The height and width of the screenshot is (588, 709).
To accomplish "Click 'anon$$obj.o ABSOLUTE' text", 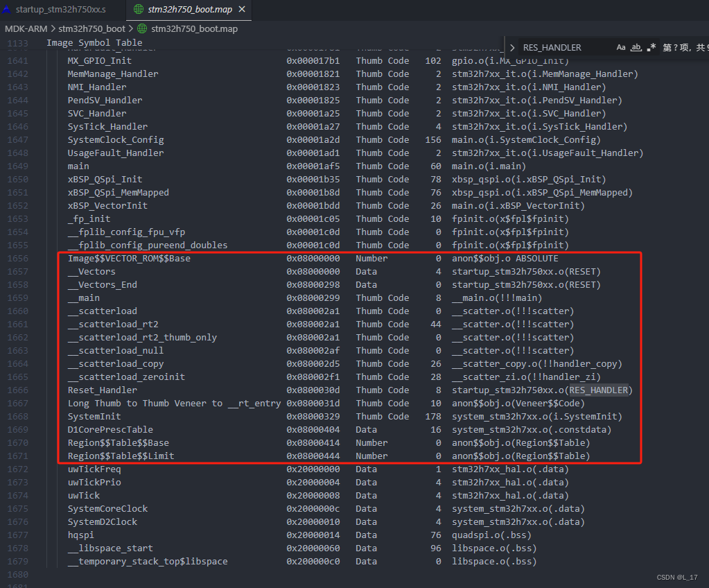I will click(505, 258).
